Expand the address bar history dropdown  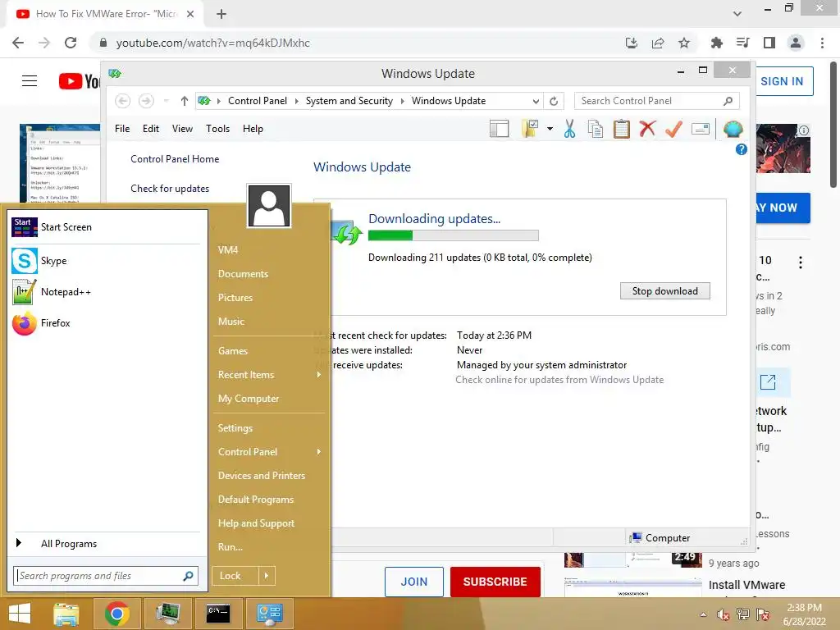coord(536,101)
